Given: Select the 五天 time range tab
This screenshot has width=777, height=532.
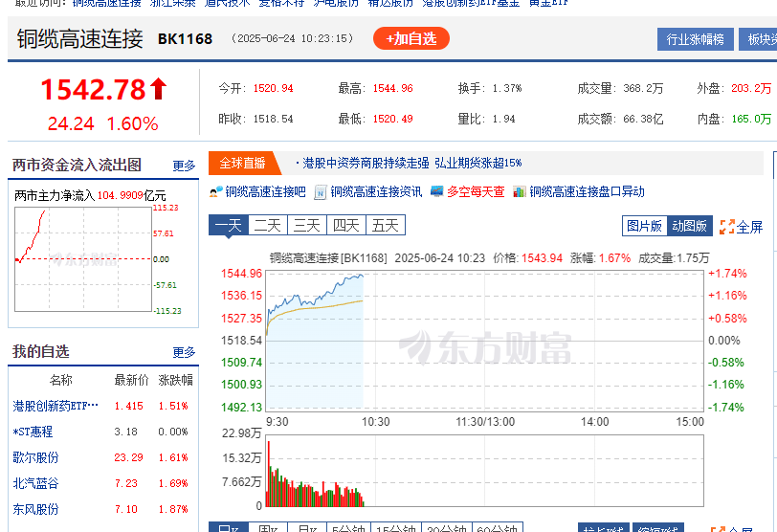Looking at the screenshot, I should [x=385, y=226].
